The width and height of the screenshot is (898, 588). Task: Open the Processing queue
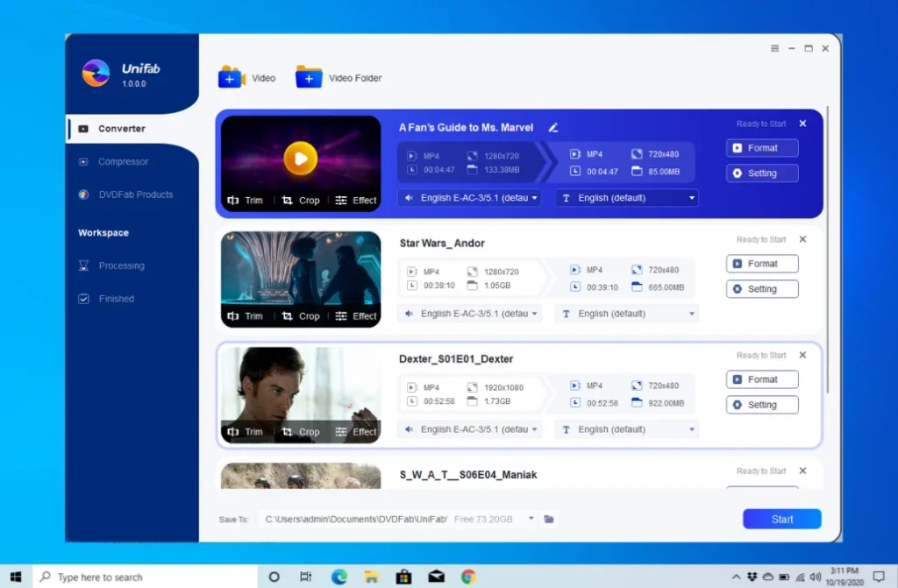121,266
